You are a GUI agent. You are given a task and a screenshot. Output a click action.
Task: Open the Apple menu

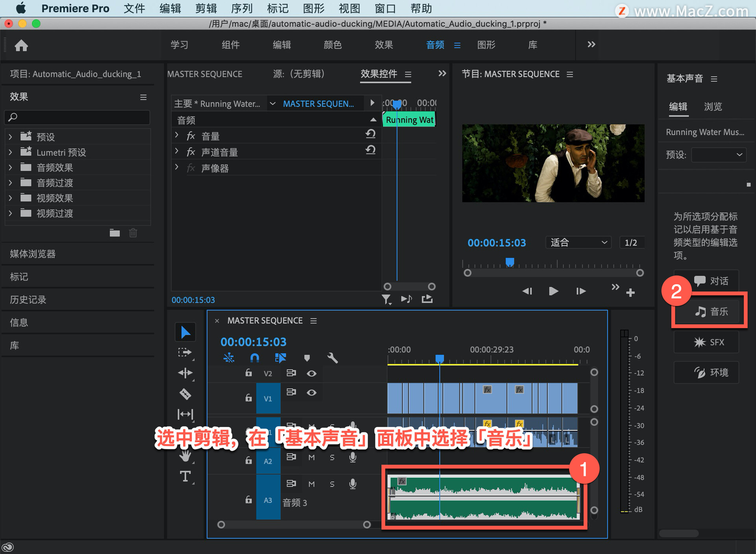(x=20, y=8)
